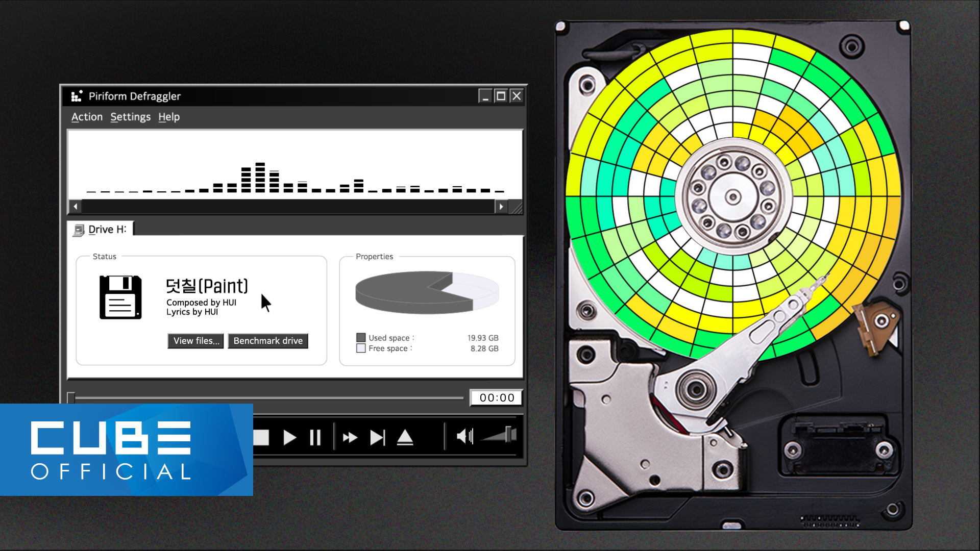This screenshot has width=980, height=551.
Task: Click the fast forward icon
Action: [x=350, y=438]
